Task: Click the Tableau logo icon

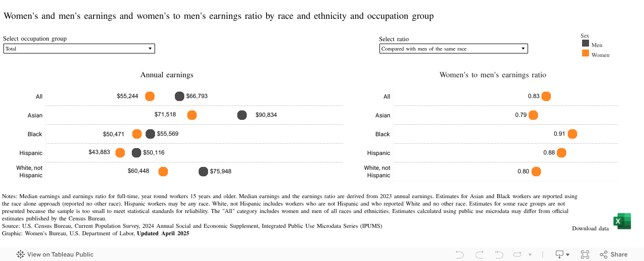Action: [21, 255]
